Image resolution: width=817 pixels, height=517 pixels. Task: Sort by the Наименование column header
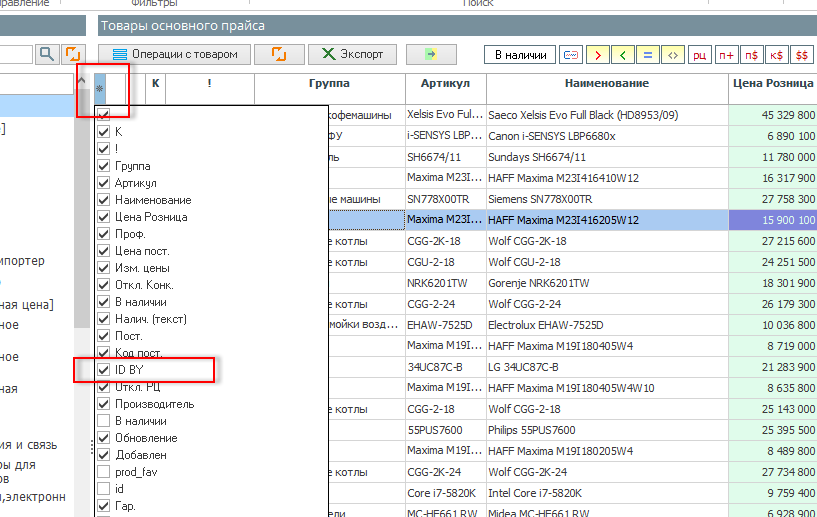[607, 89]
